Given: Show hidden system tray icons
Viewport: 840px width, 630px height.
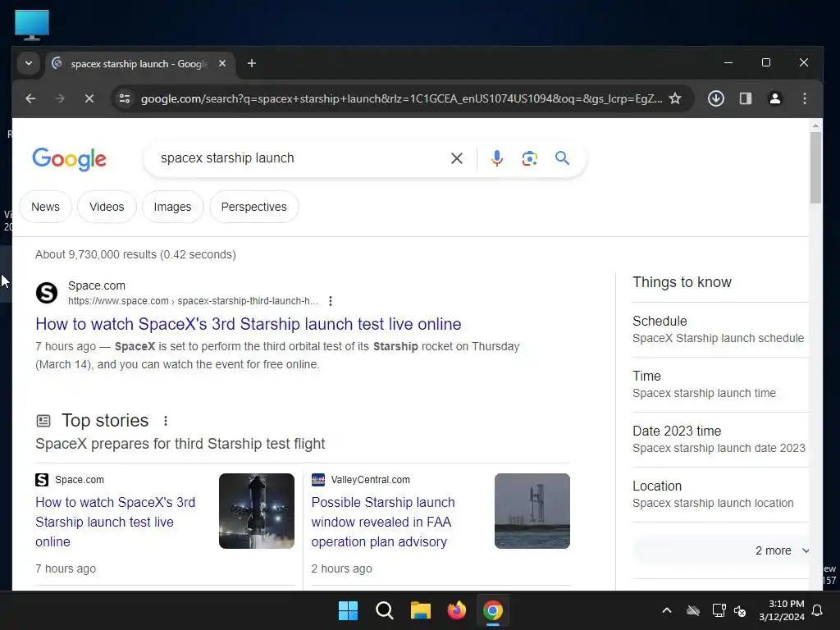Looking at the screenshot, I should pyautogui.click(x=667, y=610).
